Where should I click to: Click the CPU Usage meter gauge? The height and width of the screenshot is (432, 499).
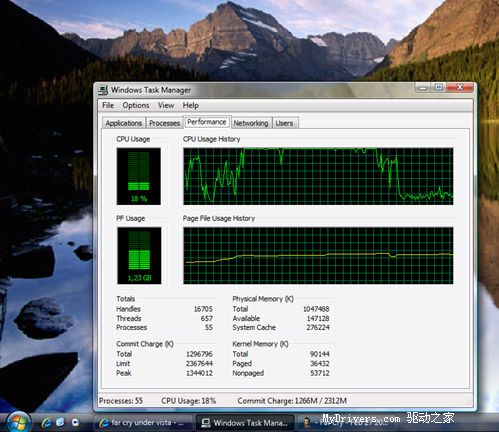click(139, 176)
